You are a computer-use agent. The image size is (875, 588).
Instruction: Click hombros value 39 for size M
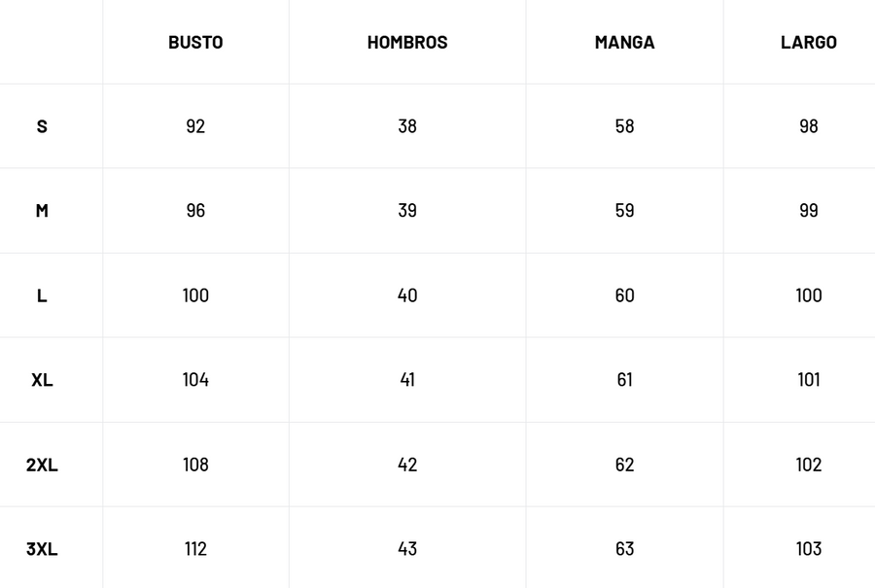coord(407,211)
